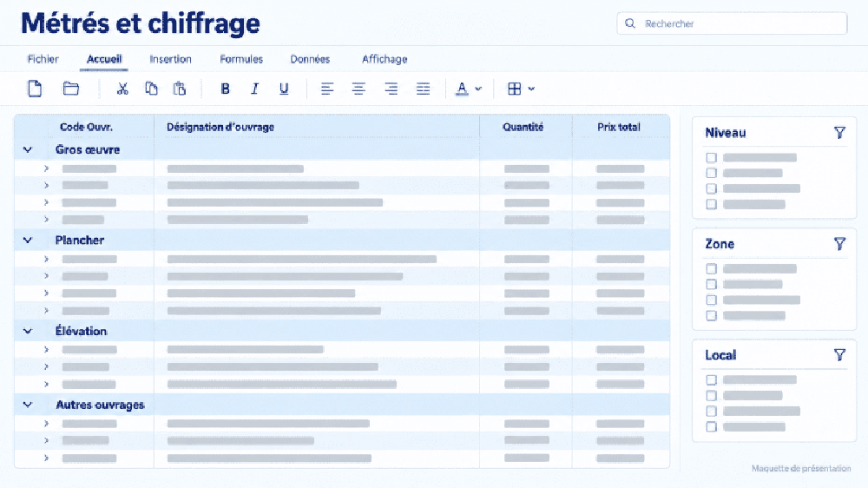Switch to the Formules tab
This screenshot has height=488, width=868.
pos(241,59)
